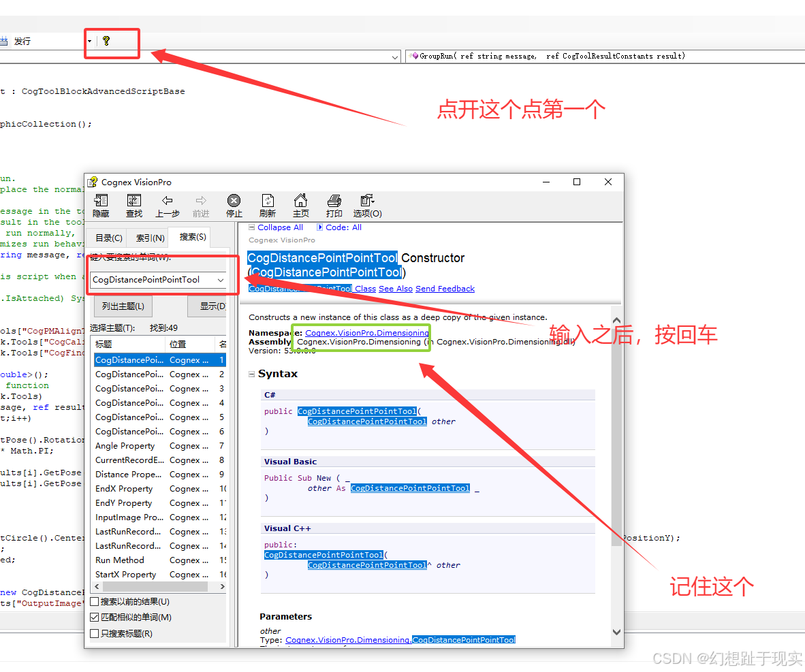Click results list right scroll arrow
The height and width of the screenshot is (672, 805).
(x=222, y=586)
